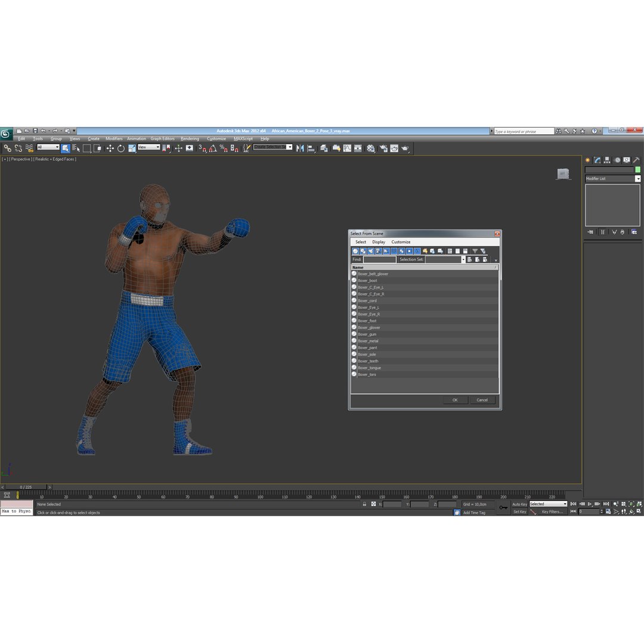This screenshot has width=644, height=644.
Task: Click the Find input field
Action: click(x=379, y=259)
